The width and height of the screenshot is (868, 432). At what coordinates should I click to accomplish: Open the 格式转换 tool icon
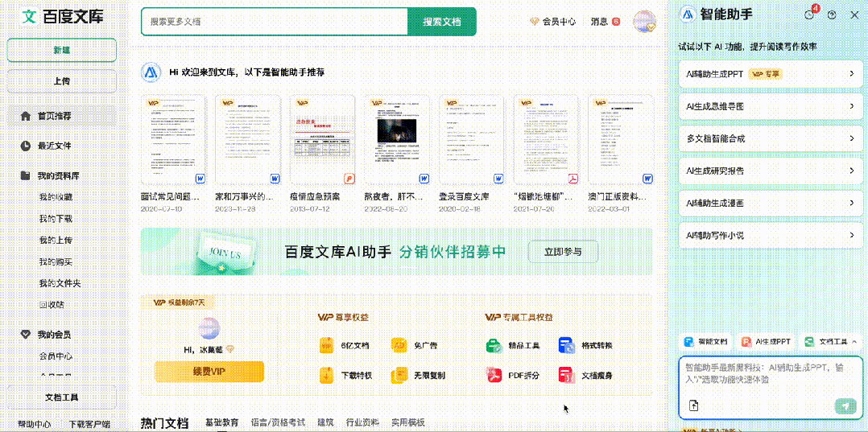pyautogui.click(x=567, y=346)
